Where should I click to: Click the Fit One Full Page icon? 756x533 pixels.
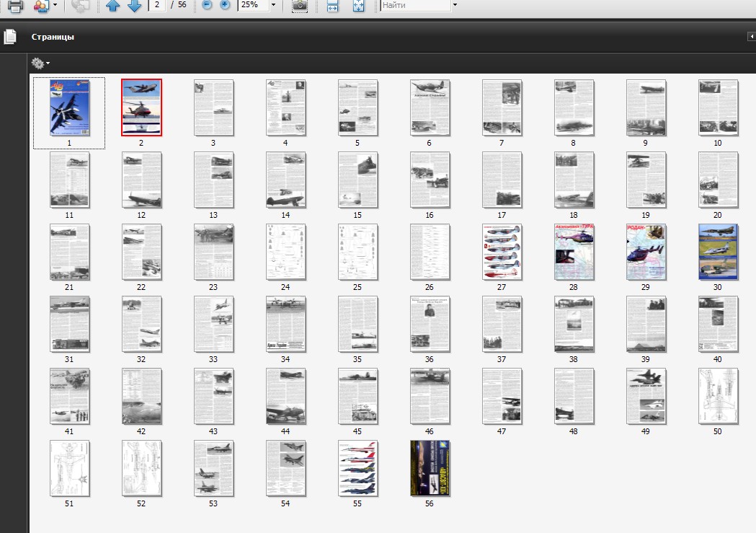click(358, 6)
